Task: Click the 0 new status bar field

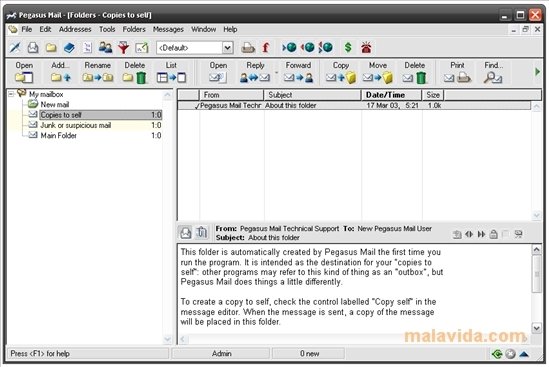Action: pyautogui.click(x=309, y=354)
